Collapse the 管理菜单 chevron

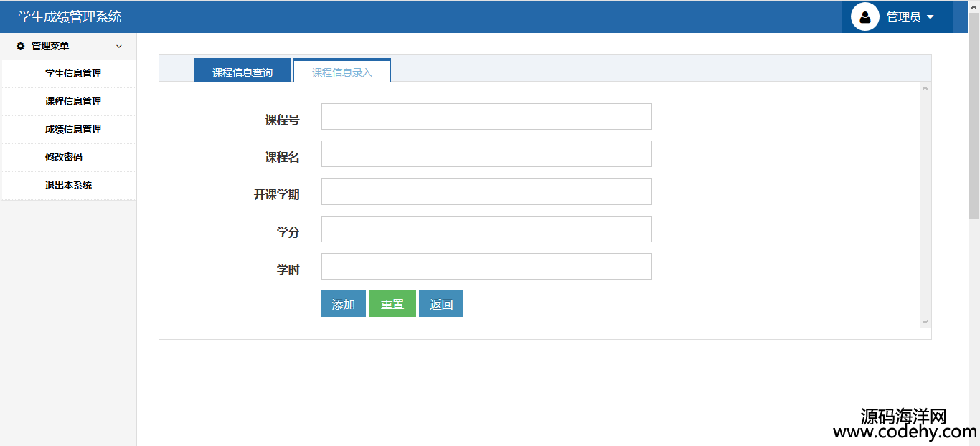119,47
